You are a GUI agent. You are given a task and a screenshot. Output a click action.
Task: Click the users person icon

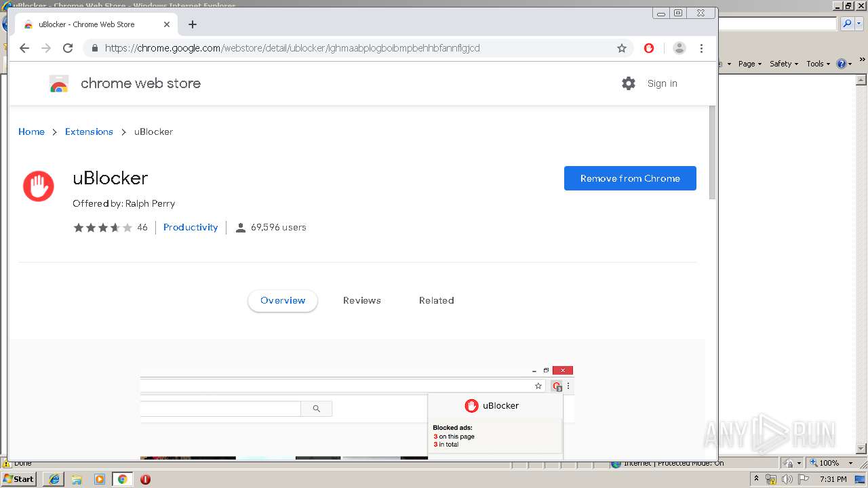(240, 228)
